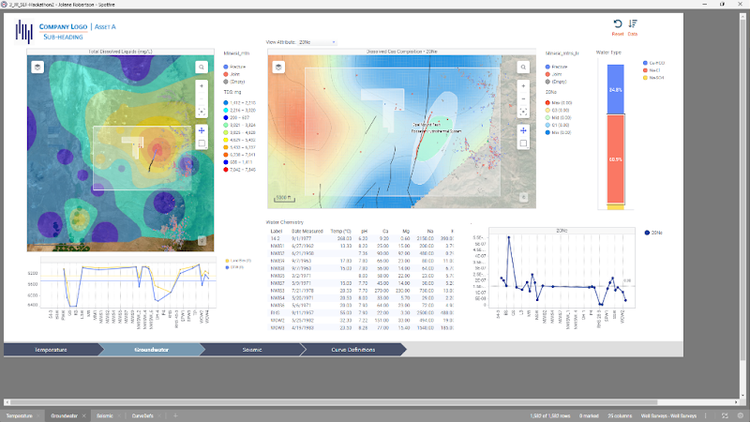Close the Groundwater page tab
The width and height of the screenshot is (750, 422).
tap(84, 416)
